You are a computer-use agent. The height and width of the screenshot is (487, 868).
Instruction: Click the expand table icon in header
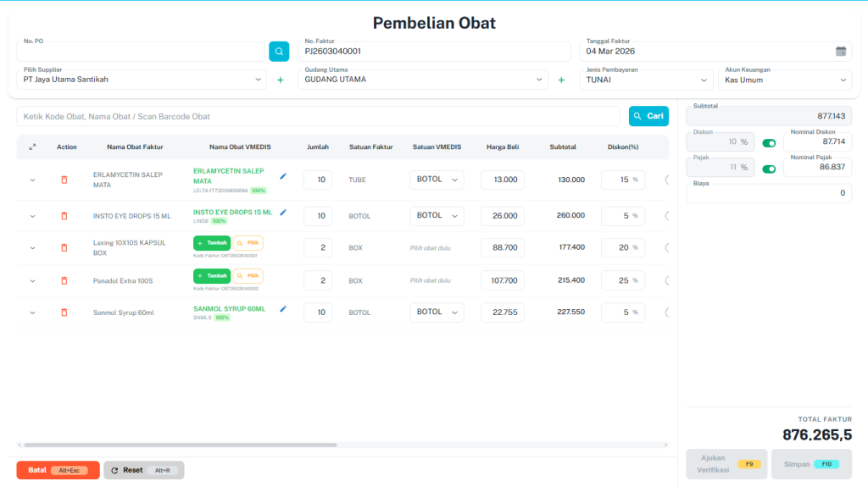pyautogui.click(x=32, y=147)
